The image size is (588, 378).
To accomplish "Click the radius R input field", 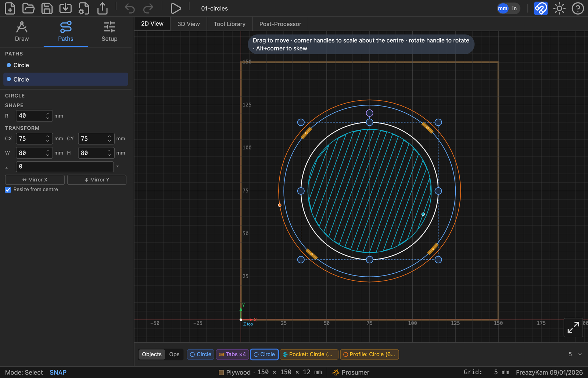I will [x=34, y=116].
